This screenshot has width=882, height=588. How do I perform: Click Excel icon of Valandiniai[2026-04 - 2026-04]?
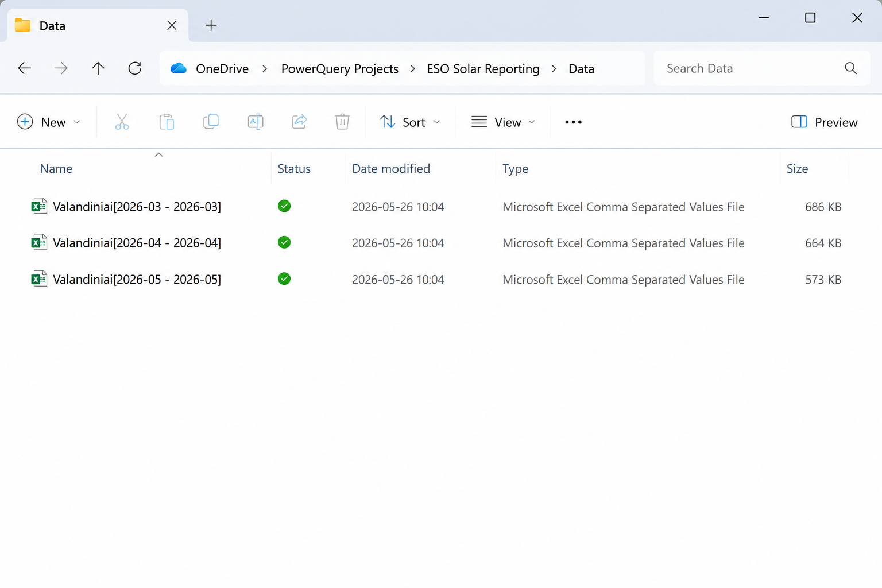39,242
